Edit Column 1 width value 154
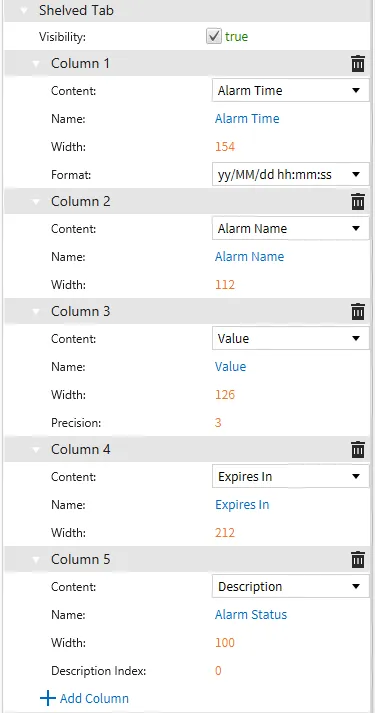375x713 pixels. pyautogui.click(x=225, y=146)
